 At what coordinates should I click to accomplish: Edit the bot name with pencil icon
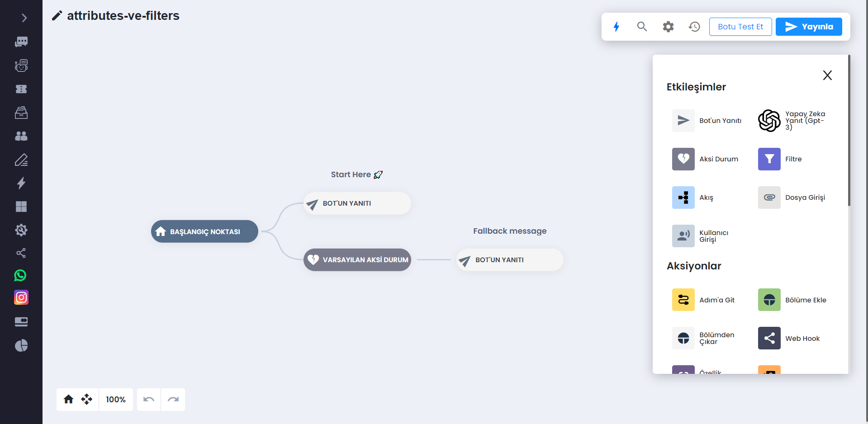tap(57, 16)
